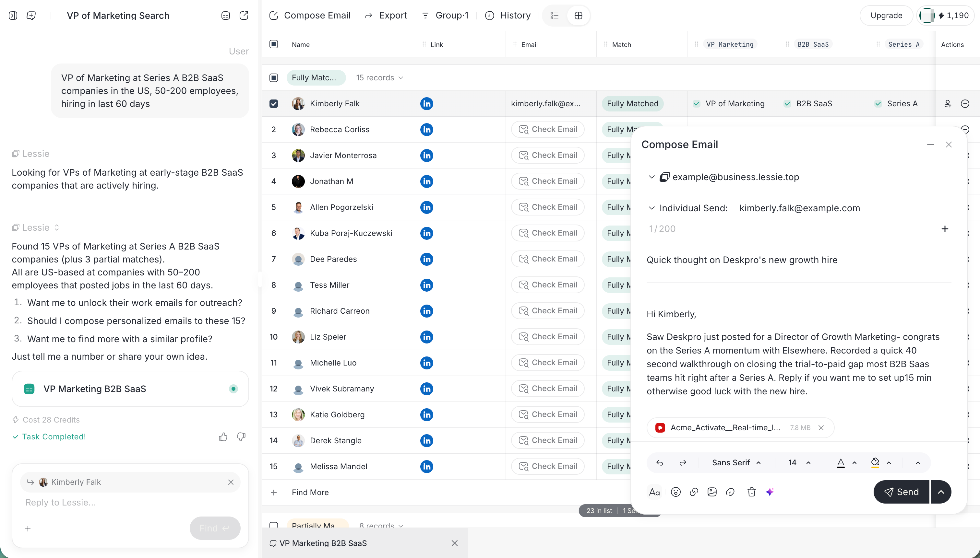Sort by the Match column header
This screenshot has width=980, height=558.
pyautogui.click(x=622, y=44)
